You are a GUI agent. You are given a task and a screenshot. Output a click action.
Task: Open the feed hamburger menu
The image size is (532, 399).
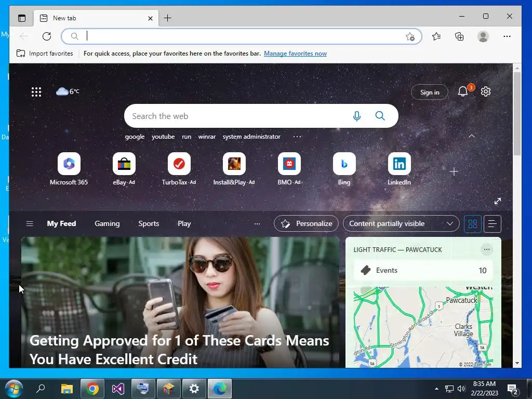click(30, 223)
